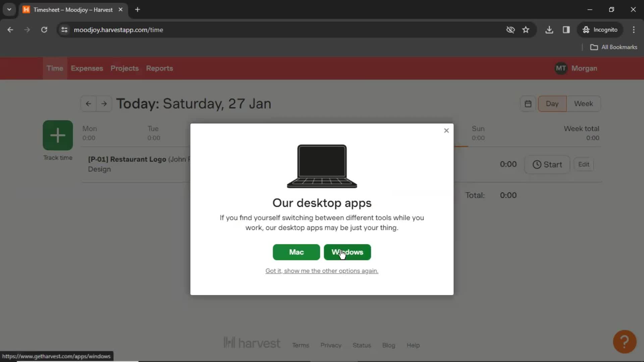The height and width of the screenshot is (362, 644).
Task: Click the next week navigation arrow
Action: click(x=104, y=103)
